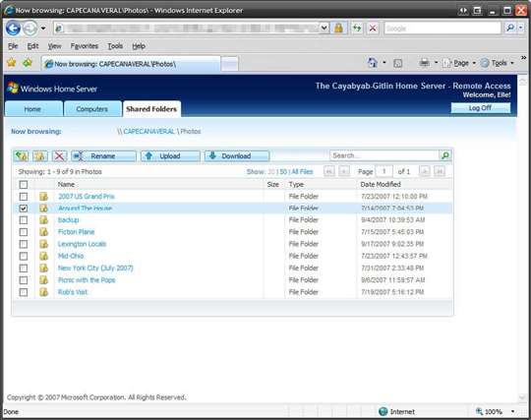
Task: Open the recent pages dropdown arrow
Action: click(43, 29)
